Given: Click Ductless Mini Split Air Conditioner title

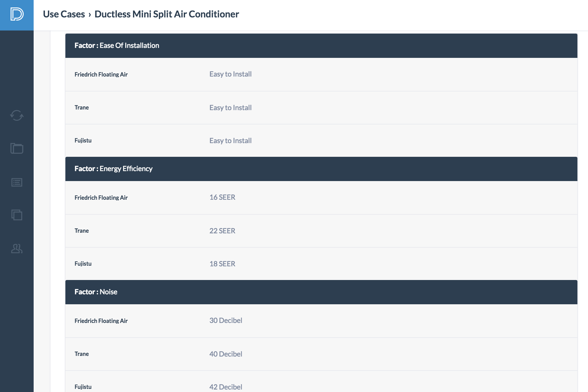Looking at the screenshot, I should [167, 14].
